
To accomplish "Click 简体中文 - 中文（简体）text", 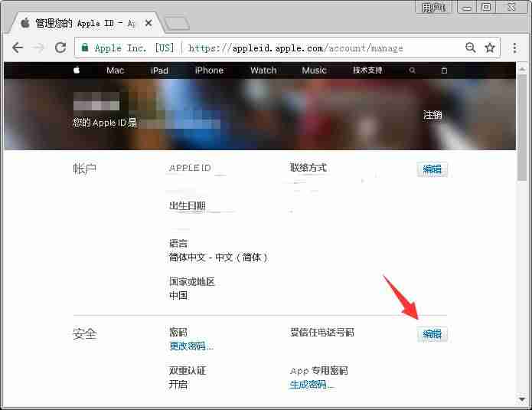I will tap(218, 257).
